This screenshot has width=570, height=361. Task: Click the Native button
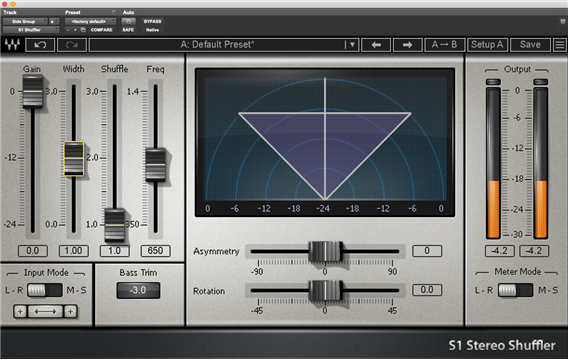152,30
